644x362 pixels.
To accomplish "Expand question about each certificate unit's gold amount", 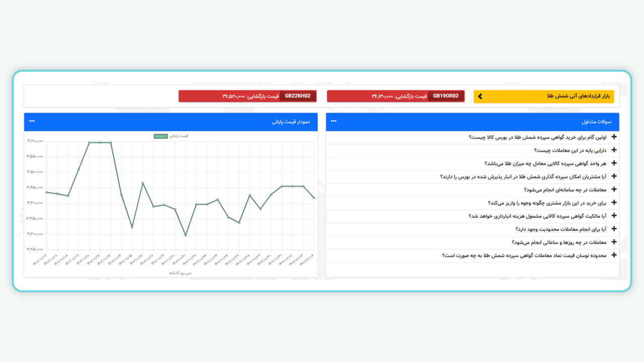I will pyautogui.click(x=614, y=163).
